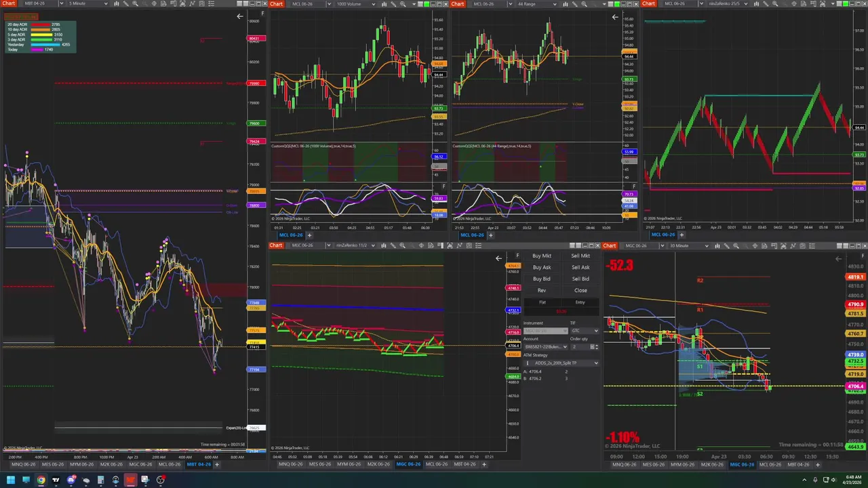Click Sell Bid button
868x488 pixels.
[x=580, y=279]
